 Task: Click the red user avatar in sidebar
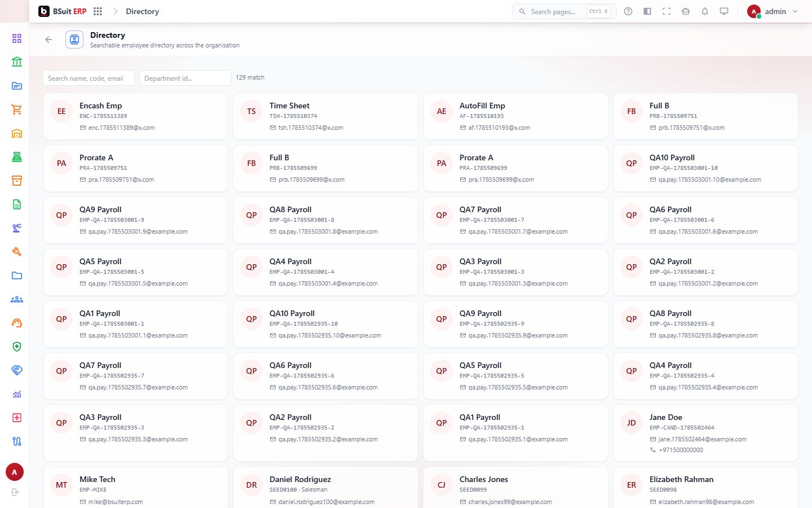coord(15,472)
